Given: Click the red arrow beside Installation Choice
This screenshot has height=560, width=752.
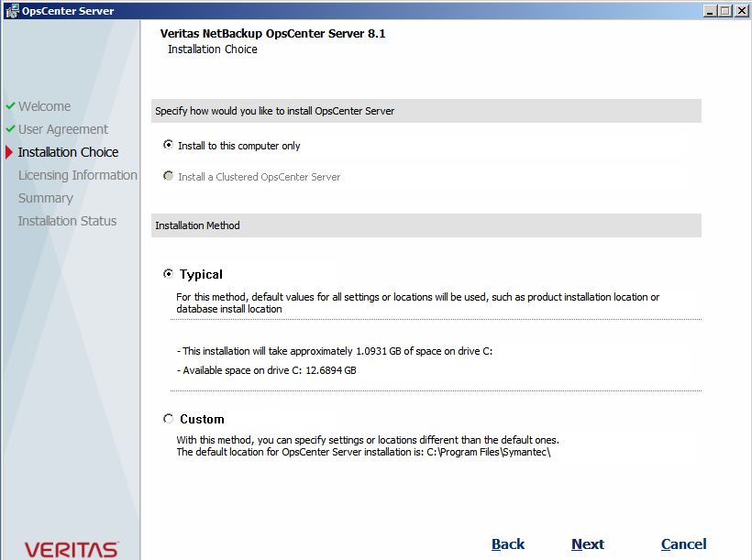Looking at the screenshot, I should pos(9,152).
